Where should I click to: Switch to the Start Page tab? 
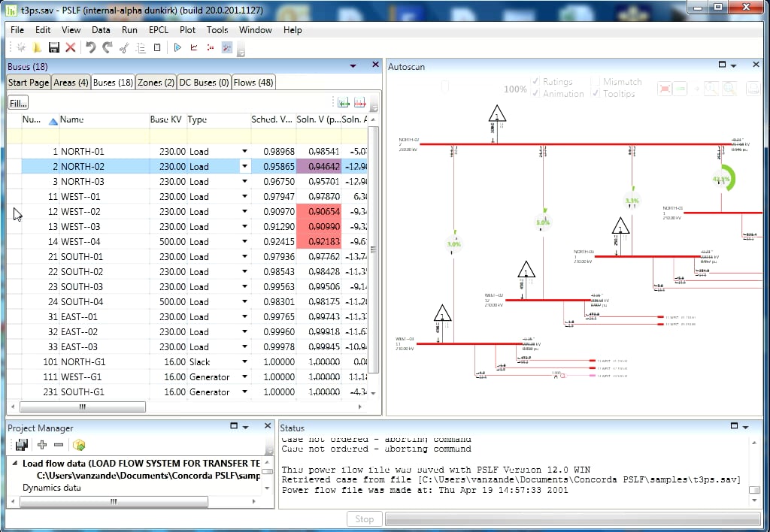[x=29, y=83]
